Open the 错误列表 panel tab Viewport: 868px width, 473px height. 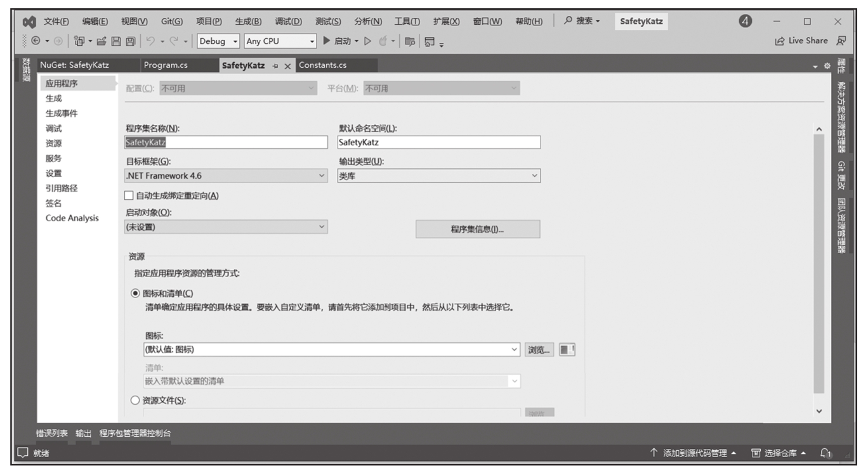click(52, 434)
